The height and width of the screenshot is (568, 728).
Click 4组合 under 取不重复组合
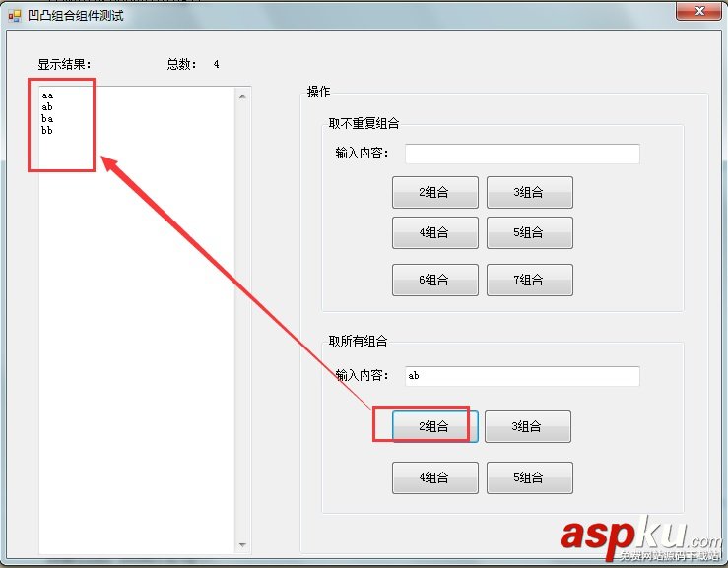coord(435,232)
